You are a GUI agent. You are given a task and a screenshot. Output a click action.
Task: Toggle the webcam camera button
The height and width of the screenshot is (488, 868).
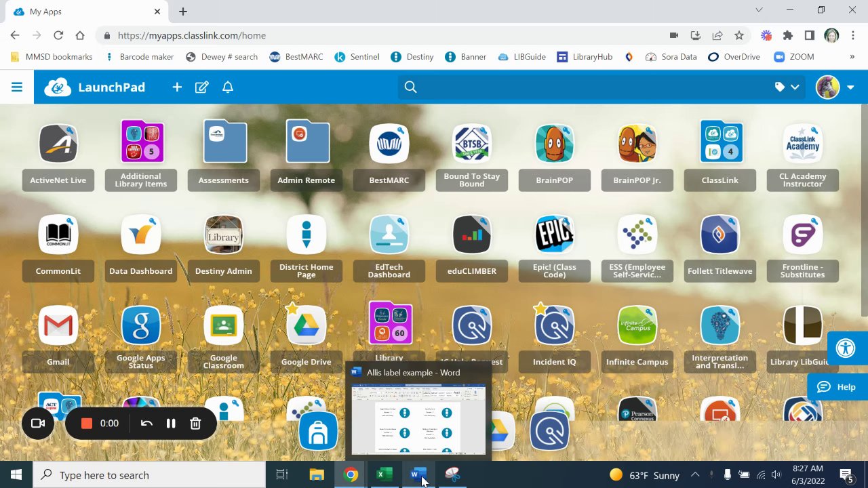38,423
